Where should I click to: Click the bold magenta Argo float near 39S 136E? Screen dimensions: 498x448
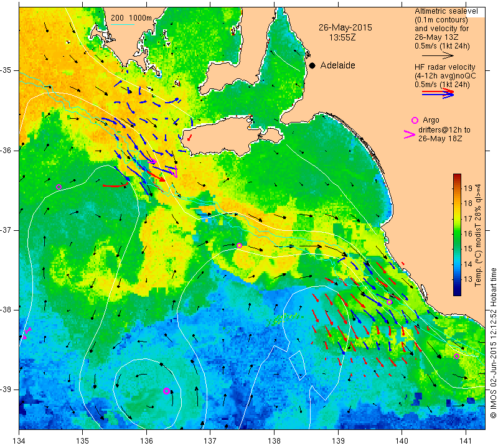click(166, 391)
